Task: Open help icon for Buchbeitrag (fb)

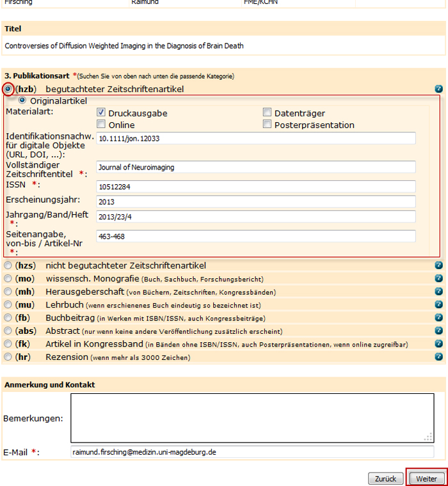Action: [438, 317]
